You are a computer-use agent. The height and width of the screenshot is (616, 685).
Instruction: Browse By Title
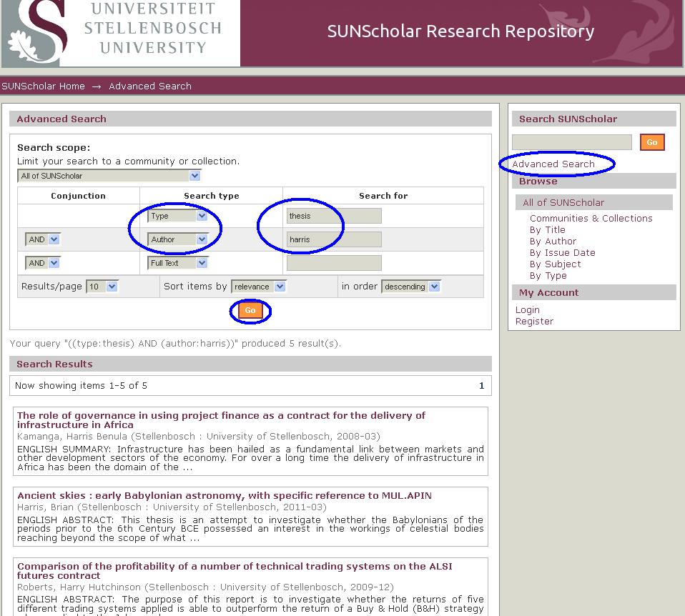click(x=548, y=229)
